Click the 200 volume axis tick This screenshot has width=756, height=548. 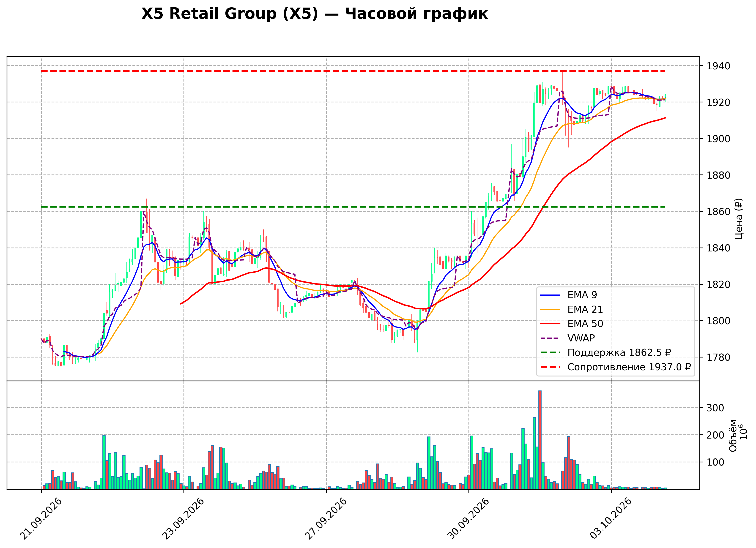[716, 435]
